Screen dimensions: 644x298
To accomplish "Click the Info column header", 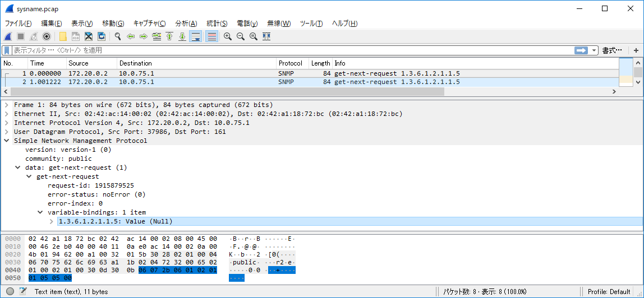I will 476,63.
